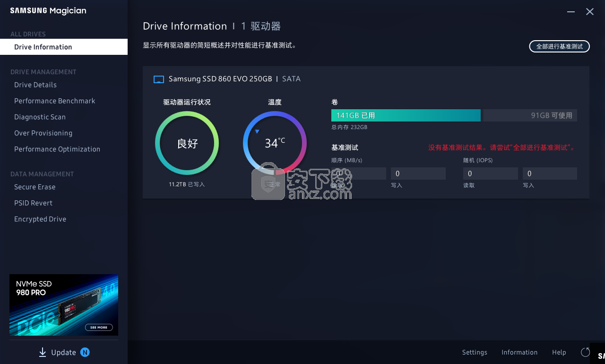This screenshot has width=605, height=364.
Task: Minimize the Samsung Magician window
Action: tap(571, 12)
